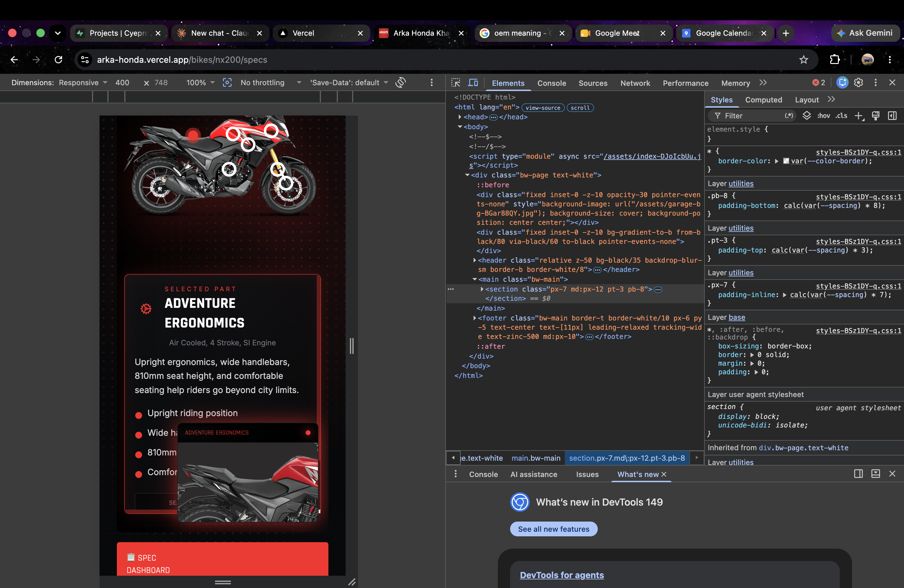
Task: Switch to the Issues drawer tab
Action: pos(587,474)
